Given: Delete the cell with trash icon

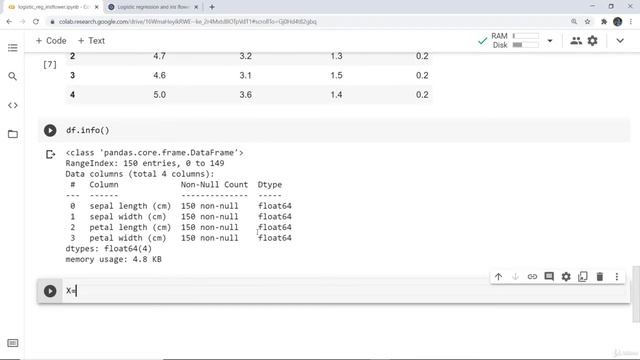Looking at the screenshot, I should tap(600, 277).
